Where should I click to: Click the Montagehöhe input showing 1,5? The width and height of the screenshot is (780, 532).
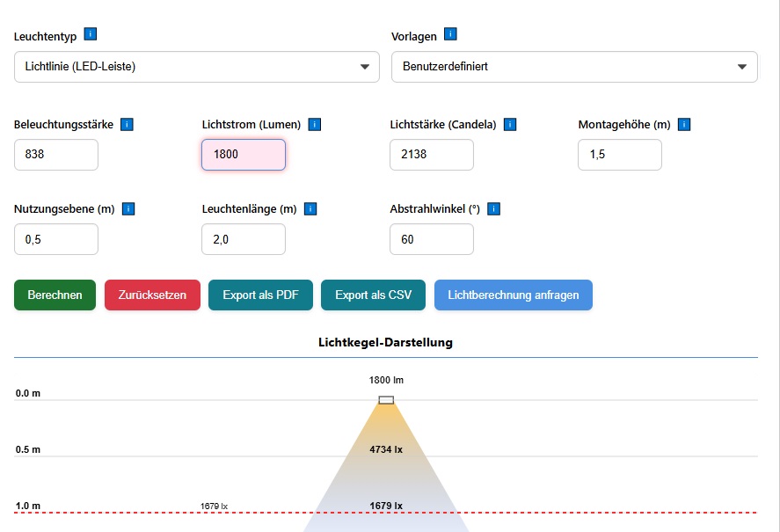(x=620, y=155)
